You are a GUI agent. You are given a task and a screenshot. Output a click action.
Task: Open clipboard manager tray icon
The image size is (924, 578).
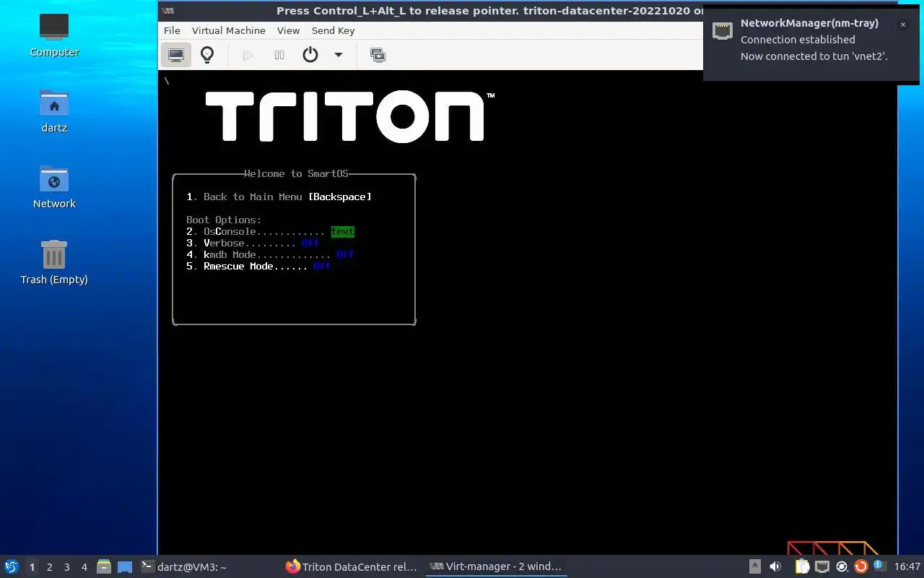(x=802, y=566)
